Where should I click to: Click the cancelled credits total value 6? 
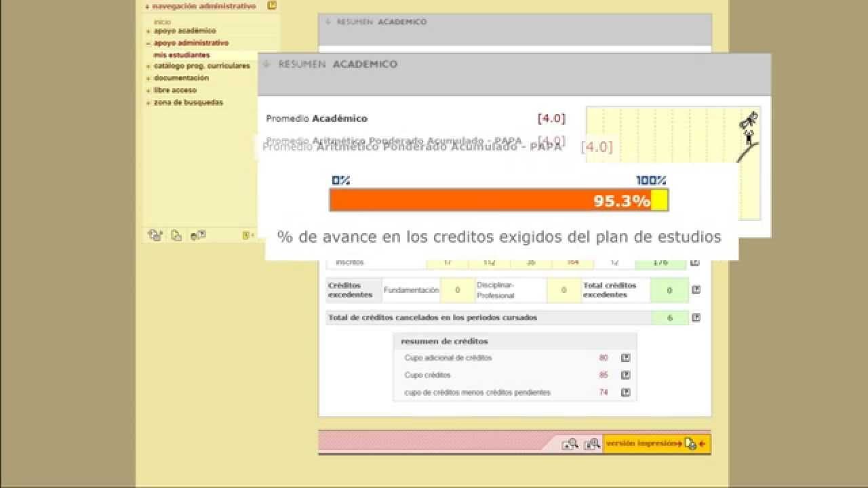click(669, 318)
